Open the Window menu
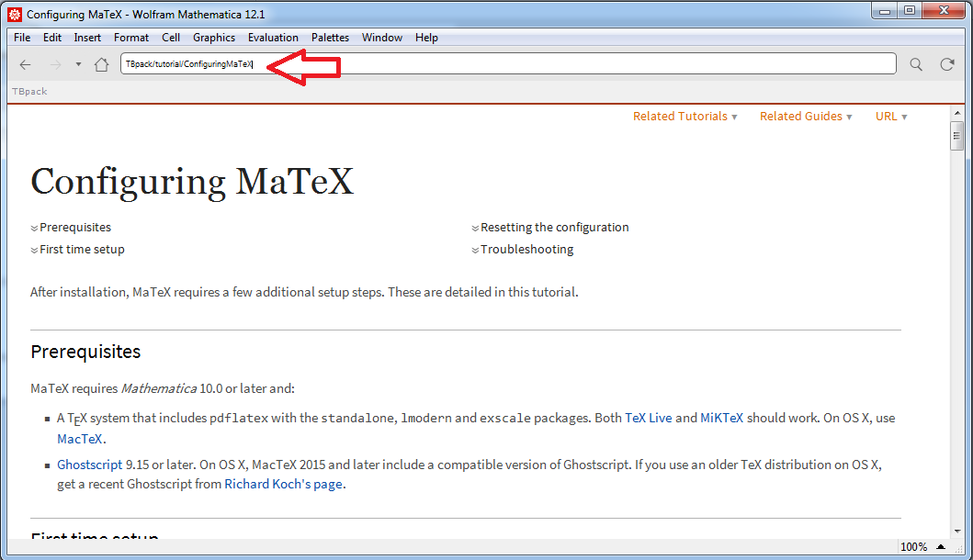This screenshot has width=973, height=560. coord(382,38)
